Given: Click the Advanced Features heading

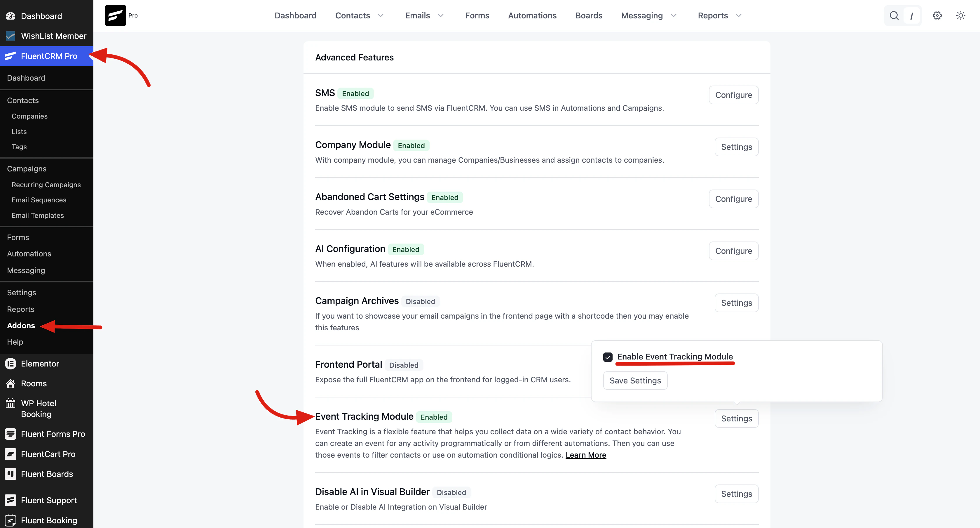Looking at the screenshot, I should [355, 57].
